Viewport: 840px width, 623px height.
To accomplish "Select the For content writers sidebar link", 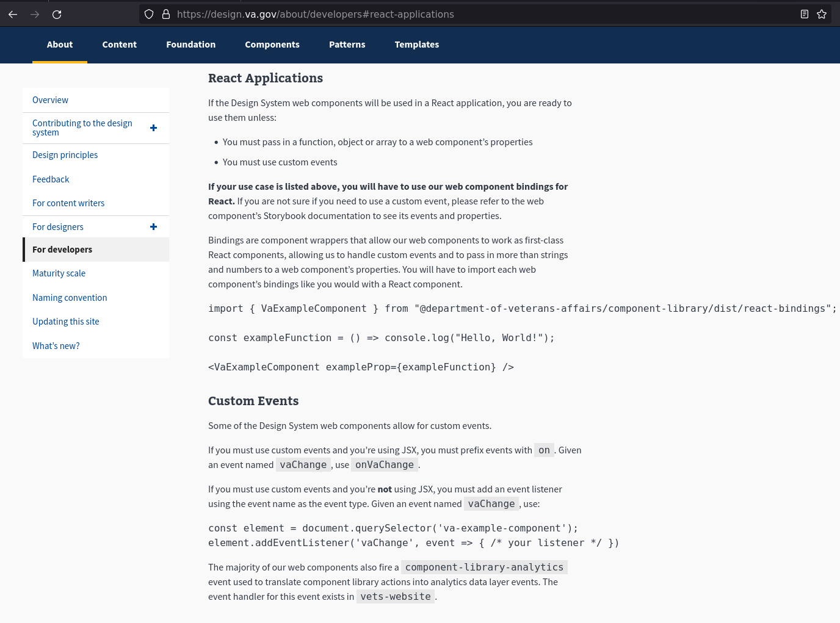I will 68,203.
